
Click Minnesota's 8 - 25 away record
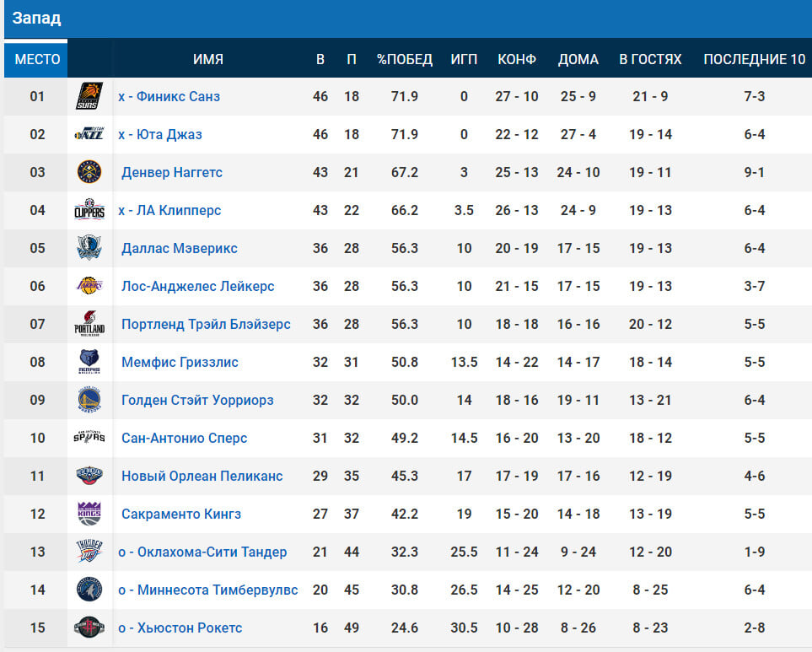(650, 590)
